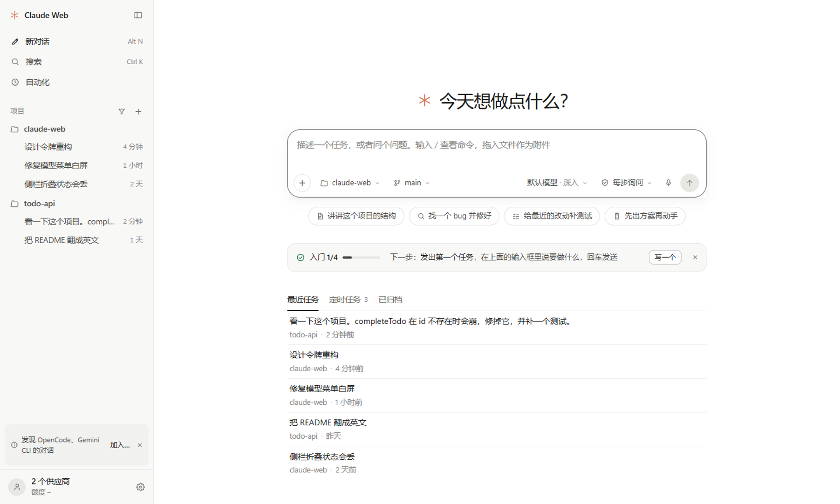Open the 自动化 sidebar item
840x504 pixels.
point(76,82)
